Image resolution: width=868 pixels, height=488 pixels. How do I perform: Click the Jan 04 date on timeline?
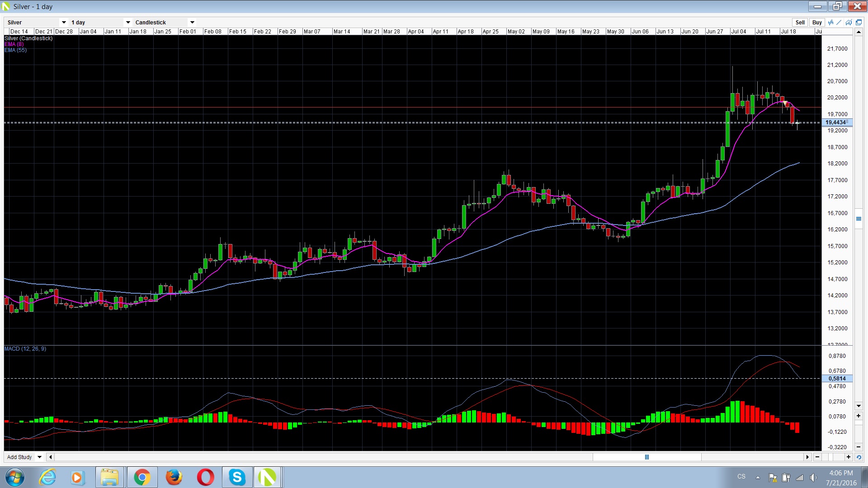pos(88,32)
